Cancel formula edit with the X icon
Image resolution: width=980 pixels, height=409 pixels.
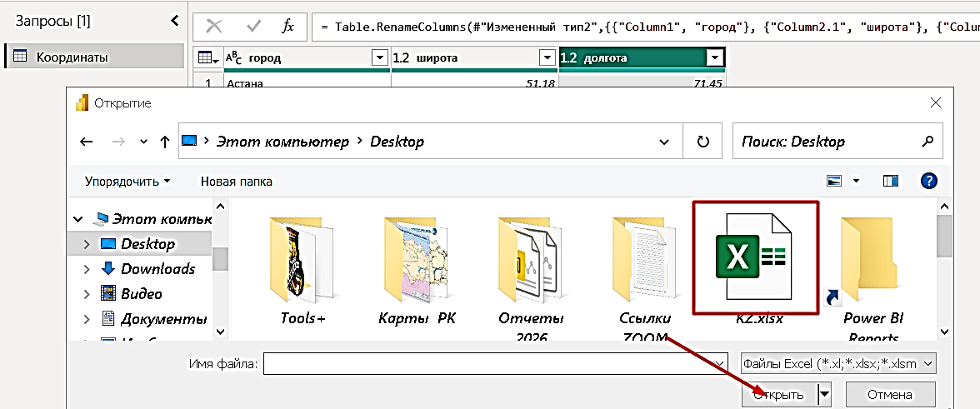(214, 26)
